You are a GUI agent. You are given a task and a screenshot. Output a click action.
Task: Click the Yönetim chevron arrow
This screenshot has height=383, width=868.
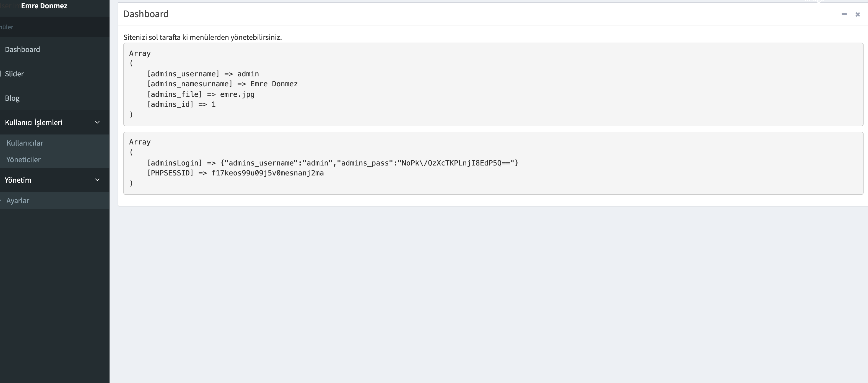[97, 180]
